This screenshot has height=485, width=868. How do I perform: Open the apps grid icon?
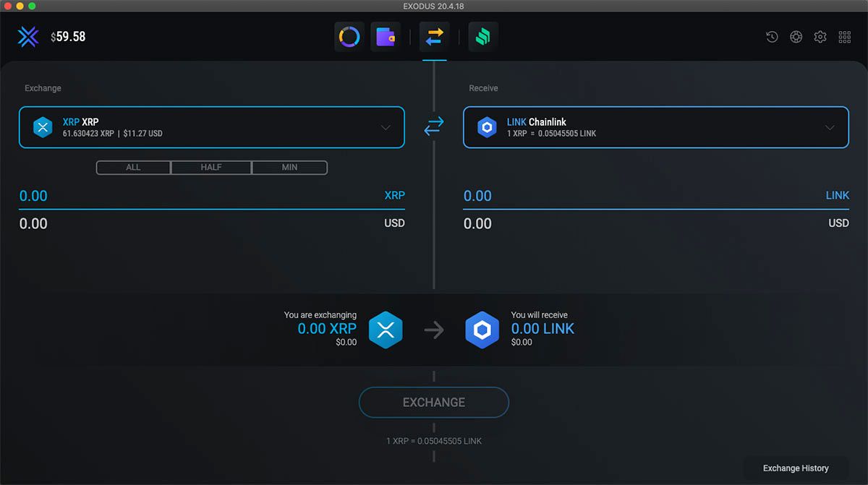coord(844,37)
